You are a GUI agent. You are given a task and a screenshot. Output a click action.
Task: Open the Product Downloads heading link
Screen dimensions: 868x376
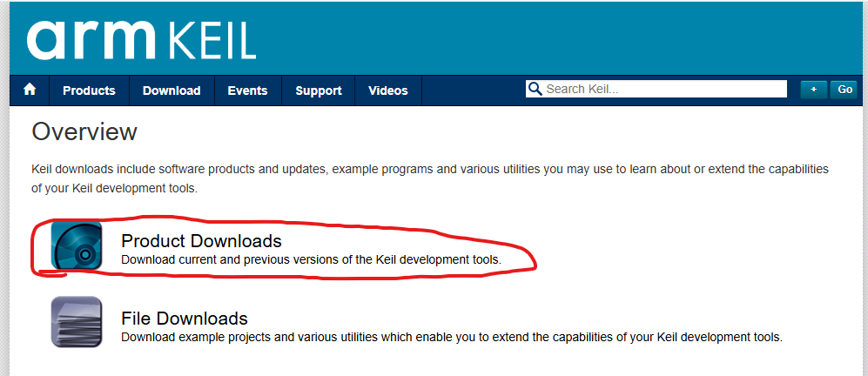click(201, 241)
